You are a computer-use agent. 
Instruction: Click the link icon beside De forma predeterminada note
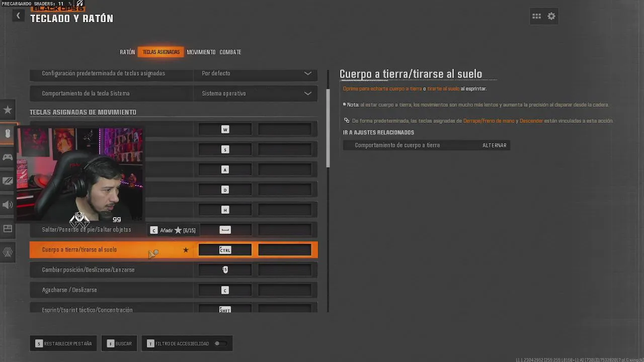coord(347,121)
